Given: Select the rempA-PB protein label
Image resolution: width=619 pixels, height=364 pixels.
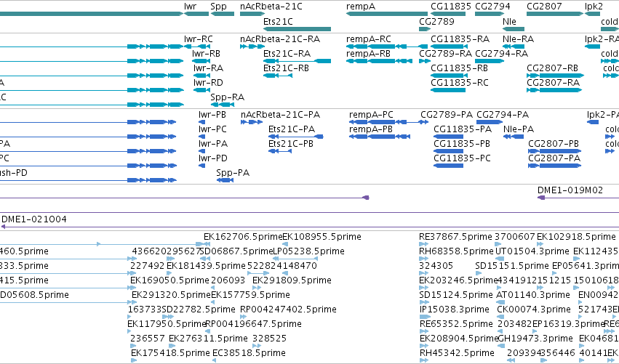Looking at the screenshot, I should coord(371,130).
